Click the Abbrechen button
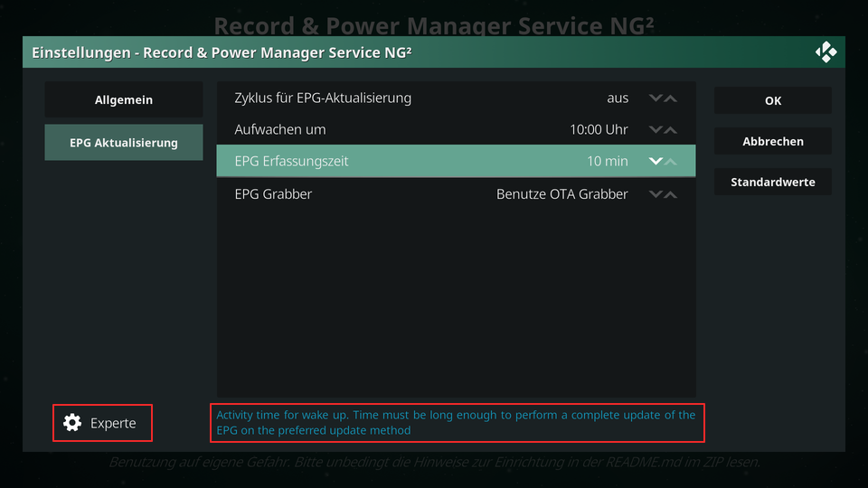This screenshot has width=868, height=488. pyautogui.click(x=773, y=141)
